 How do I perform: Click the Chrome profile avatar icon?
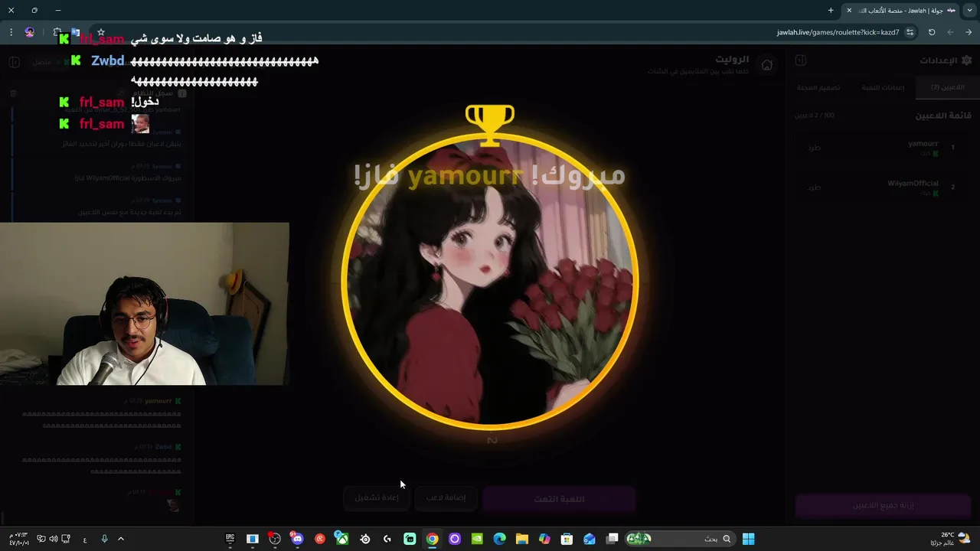(29, 32)
